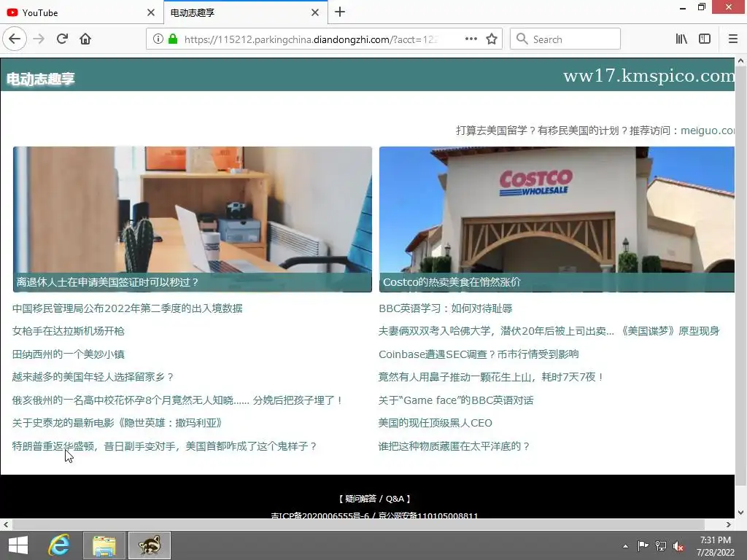Open the Windows Start button
The height and width of the screenshot is (560, 747).
click(x=18, y=545)
